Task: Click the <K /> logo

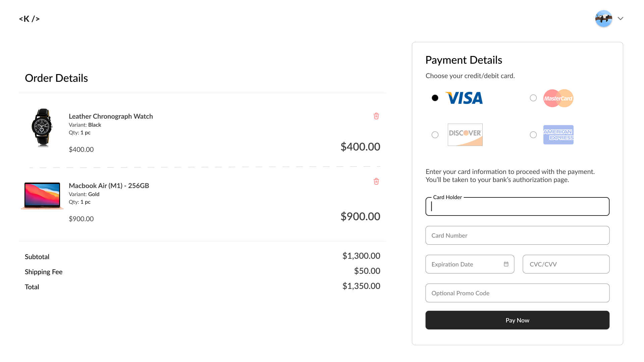Action: coord(30,19)
